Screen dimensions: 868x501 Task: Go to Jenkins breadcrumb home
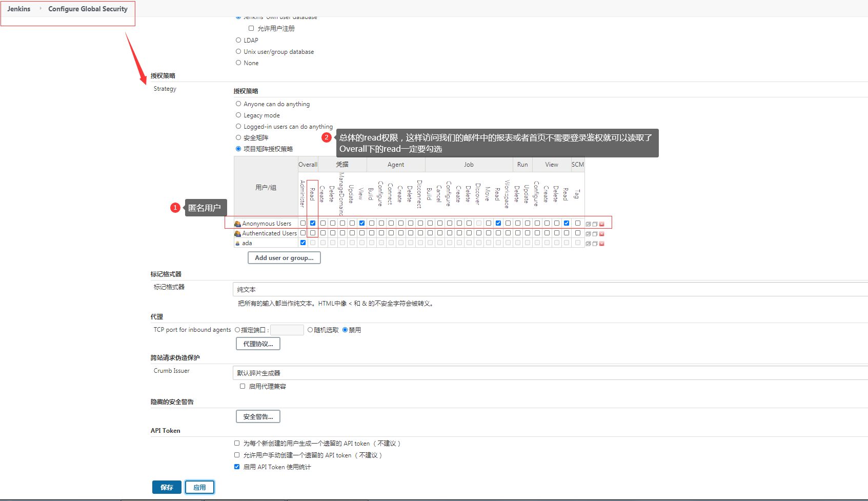click(x=19, y=9)
